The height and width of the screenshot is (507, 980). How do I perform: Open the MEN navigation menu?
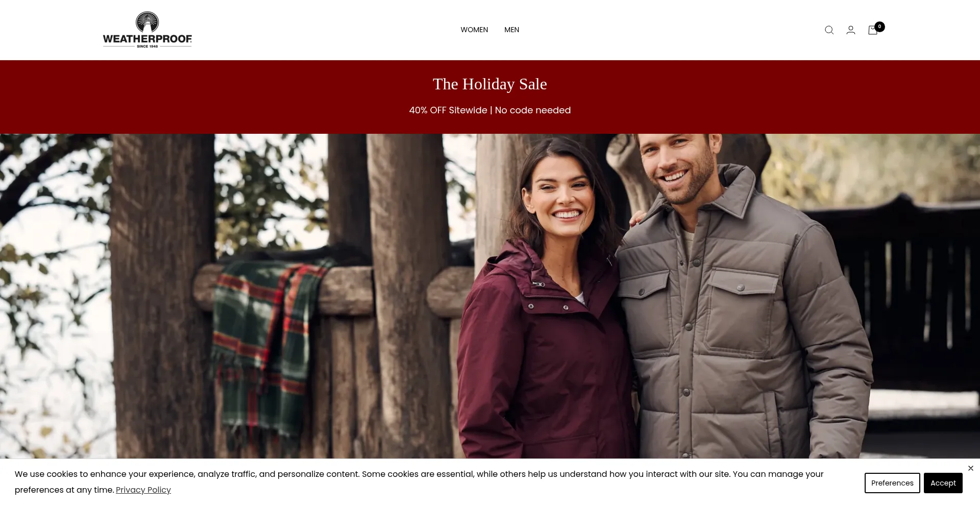[511, 30]
